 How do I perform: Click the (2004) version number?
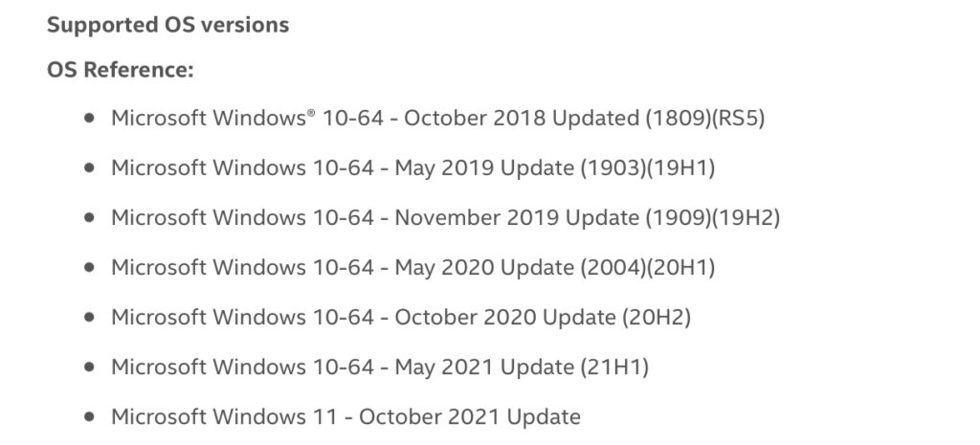(612, 268)
